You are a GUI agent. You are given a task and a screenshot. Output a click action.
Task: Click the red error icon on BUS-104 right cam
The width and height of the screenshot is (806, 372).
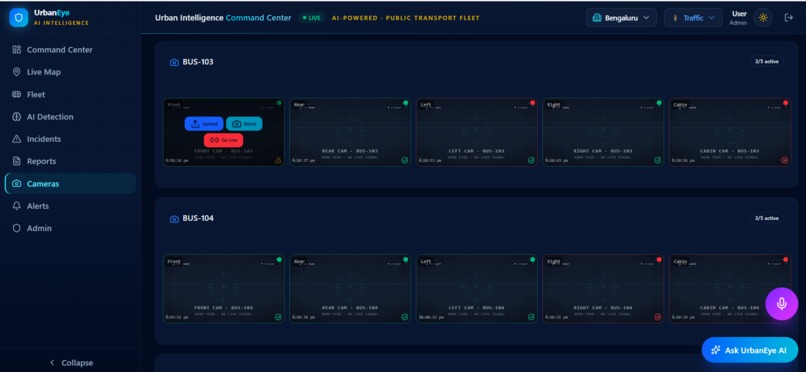coord(657,317)
